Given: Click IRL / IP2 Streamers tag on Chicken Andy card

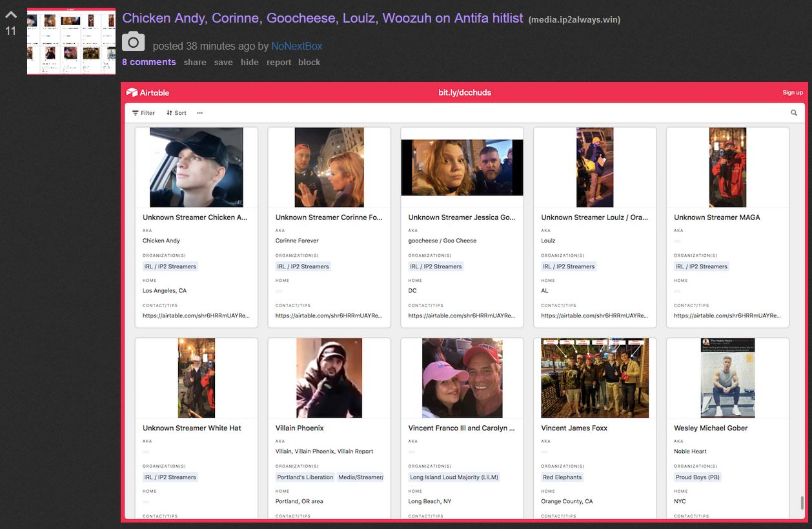Looking at the screenshot, I should click(x=170, y=266).
